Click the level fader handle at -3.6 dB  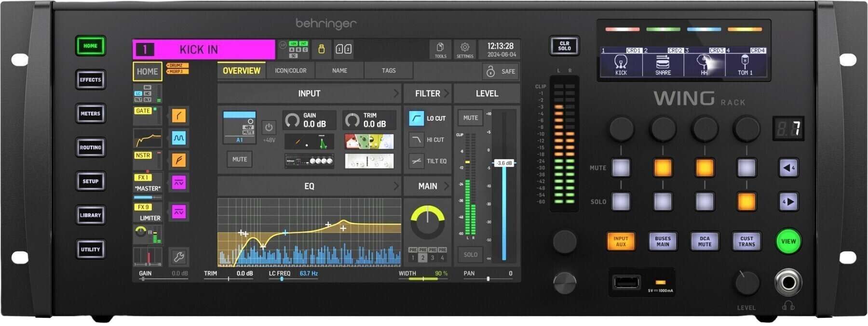pyautogui.click(x=504, y=163)
